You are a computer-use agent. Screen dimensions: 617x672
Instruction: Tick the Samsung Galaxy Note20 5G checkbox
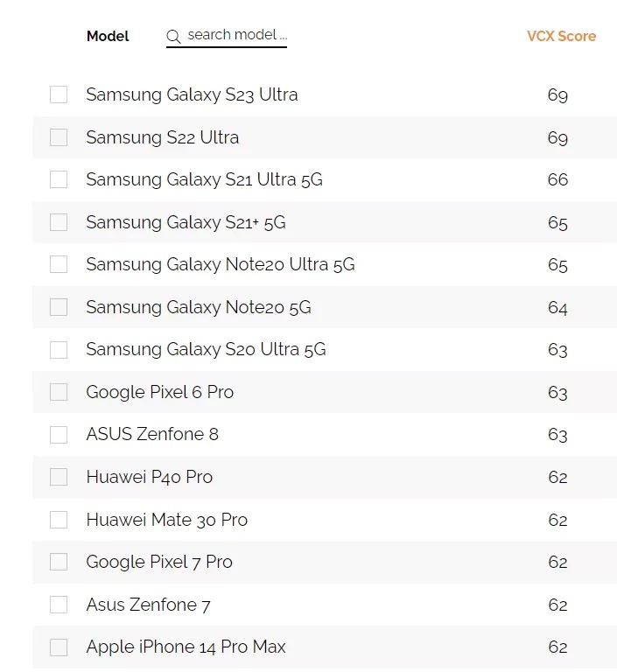point(59,307)
